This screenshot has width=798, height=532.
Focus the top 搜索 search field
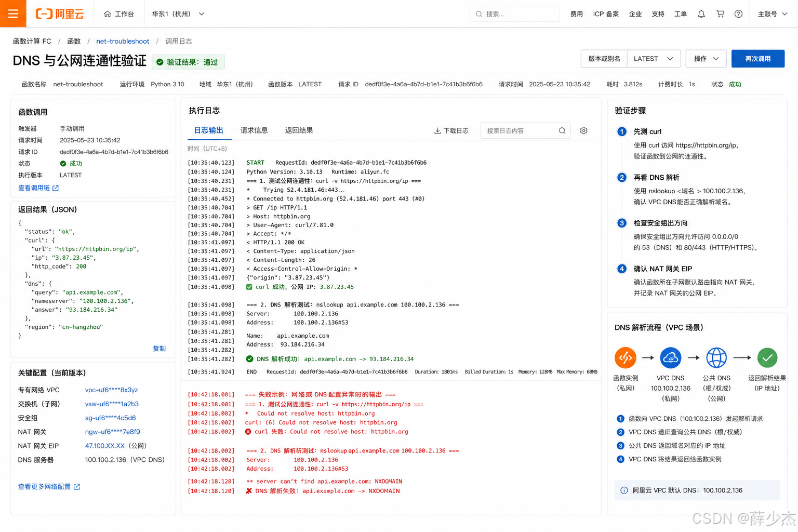tap(514, 14)
